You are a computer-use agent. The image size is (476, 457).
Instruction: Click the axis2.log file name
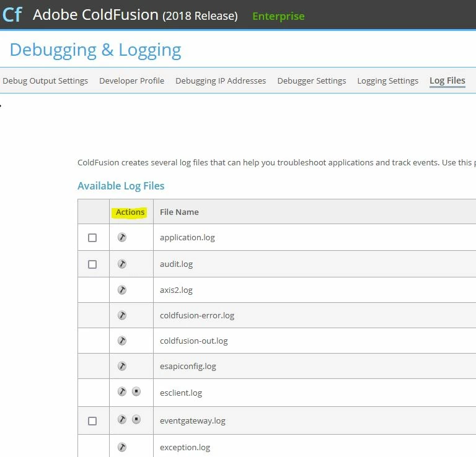click(x=176, y=290)
